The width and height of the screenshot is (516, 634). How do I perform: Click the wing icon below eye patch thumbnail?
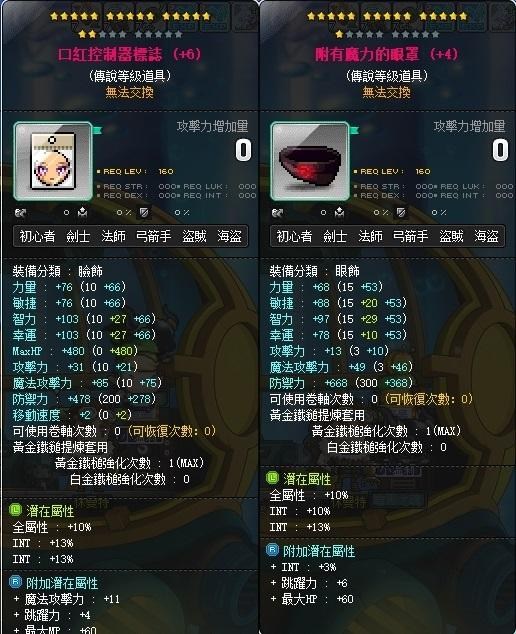point(277,213)
